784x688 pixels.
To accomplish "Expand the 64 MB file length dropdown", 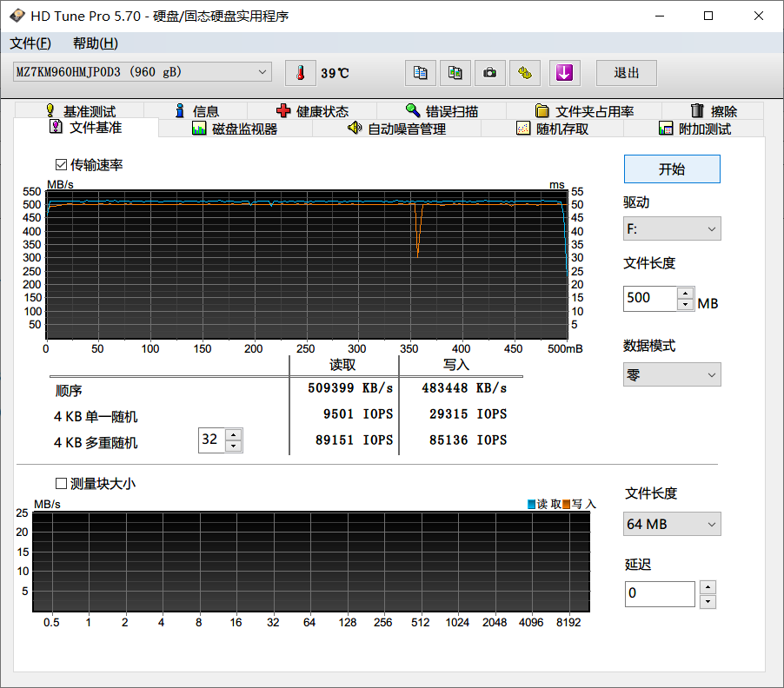I will 672,524.
